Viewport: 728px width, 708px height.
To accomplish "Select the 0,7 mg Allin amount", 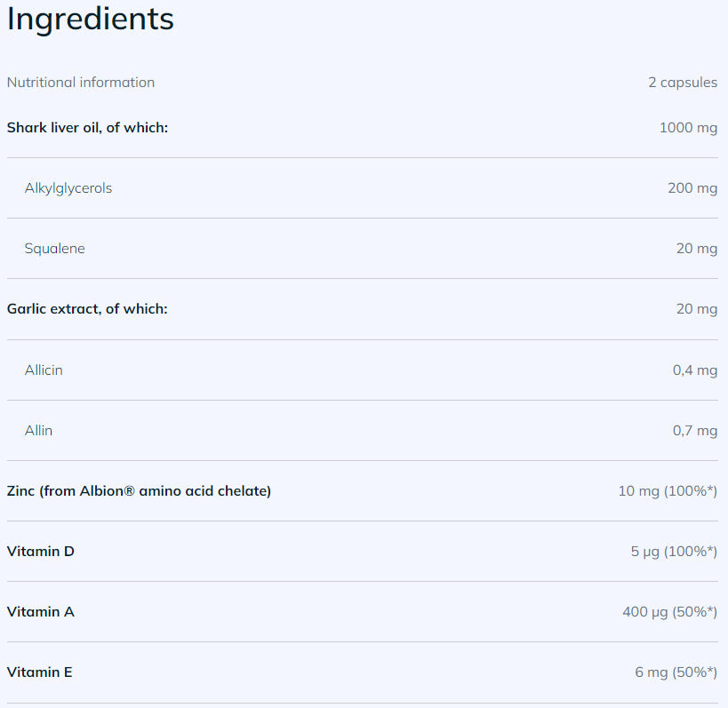I will 694,430.
